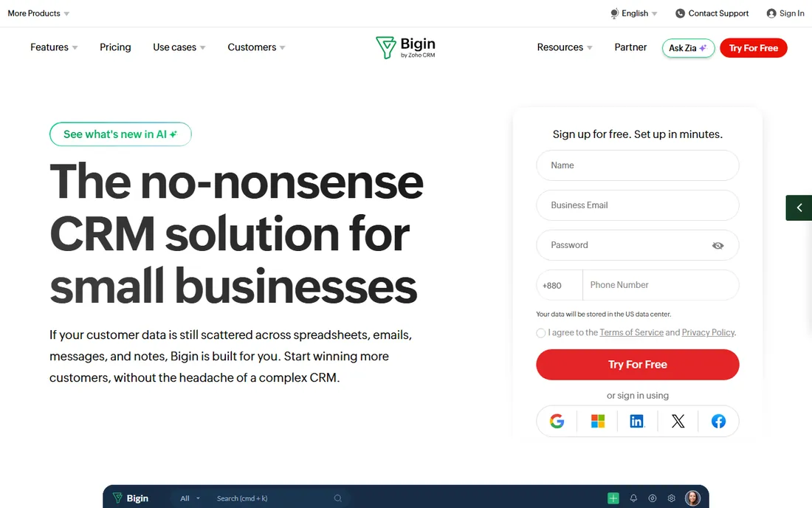
Task: Click Contact Support link
Action: tap(712, 13)
